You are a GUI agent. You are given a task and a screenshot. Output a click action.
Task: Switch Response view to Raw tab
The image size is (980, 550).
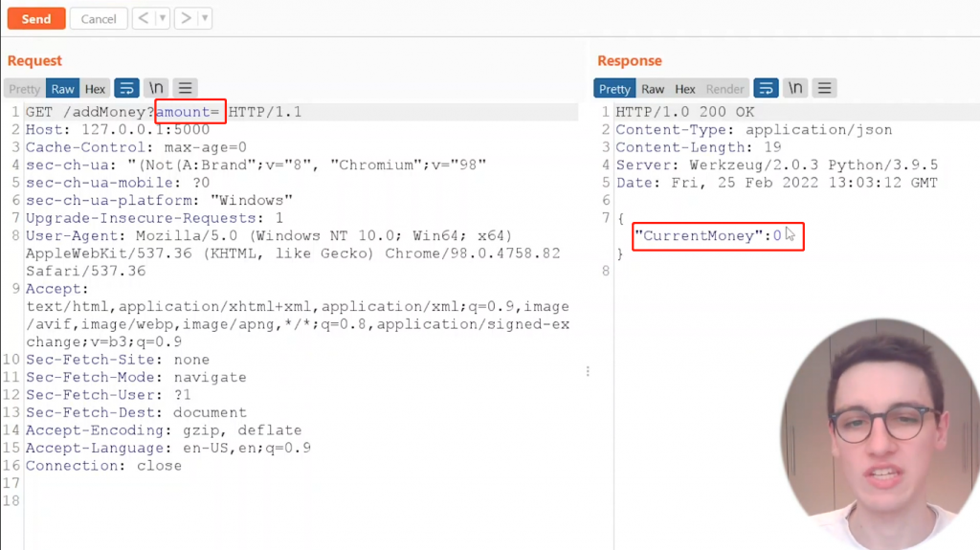[653, 89]
